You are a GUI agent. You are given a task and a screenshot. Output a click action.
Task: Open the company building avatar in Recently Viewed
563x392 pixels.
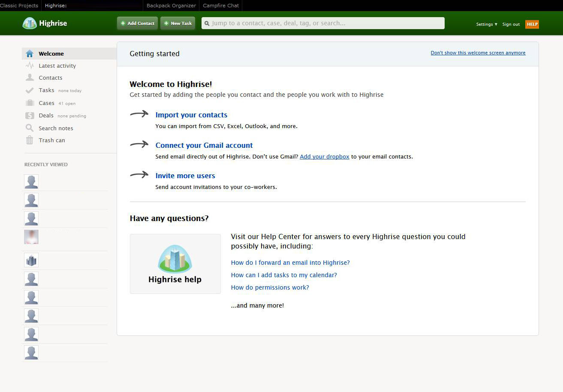pos(31,260)
